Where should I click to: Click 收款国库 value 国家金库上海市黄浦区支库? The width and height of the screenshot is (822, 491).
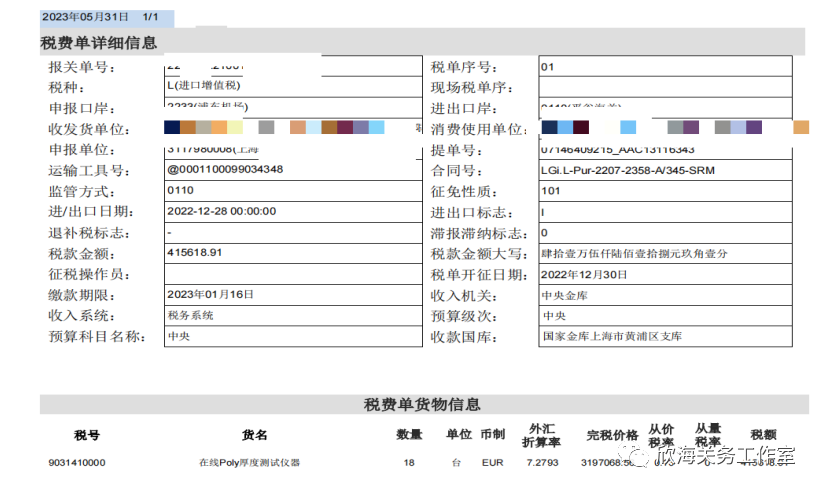(612, 336)
